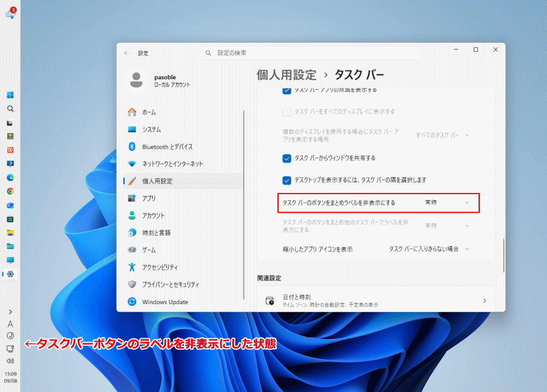Screen dimensions: 547x392
Task: Open the tray clock showing 15:09
Action: [x=10, y=377]
